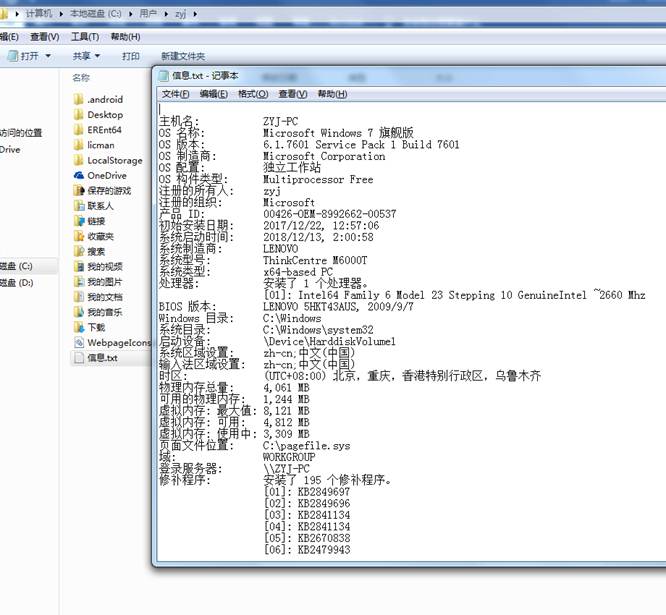
Task: Select the 保存的游戏 folder icon
Action: point(79,191)
